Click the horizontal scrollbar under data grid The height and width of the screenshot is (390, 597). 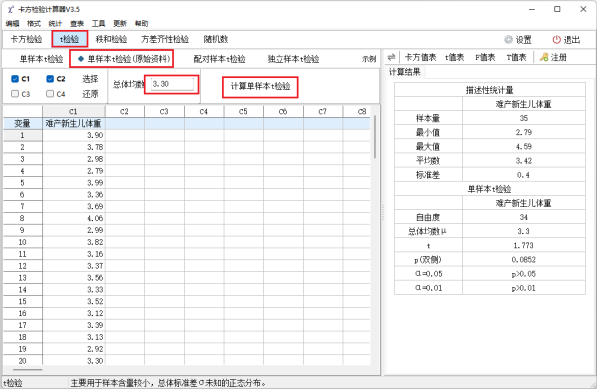click(27, 369)
